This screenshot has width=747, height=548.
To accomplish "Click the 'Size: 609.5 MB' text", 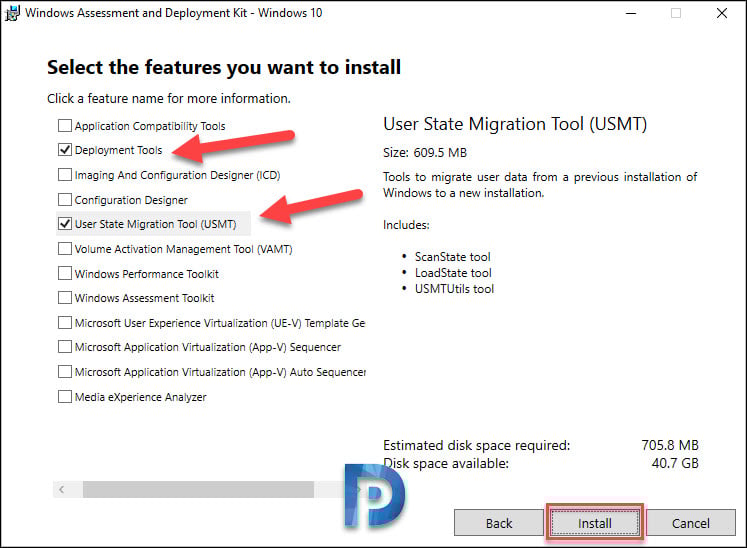I will 425,152.
